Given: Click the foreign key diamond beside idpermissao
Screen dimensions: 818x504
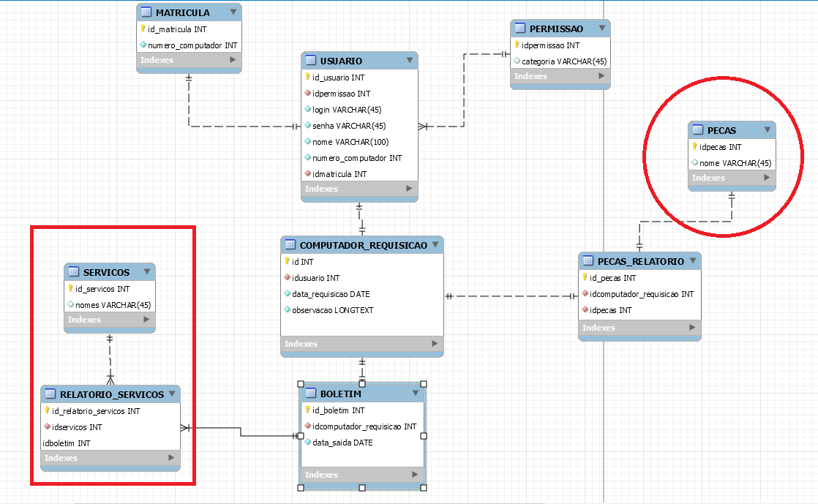Looking at the screenshot, I should [308, 94].
